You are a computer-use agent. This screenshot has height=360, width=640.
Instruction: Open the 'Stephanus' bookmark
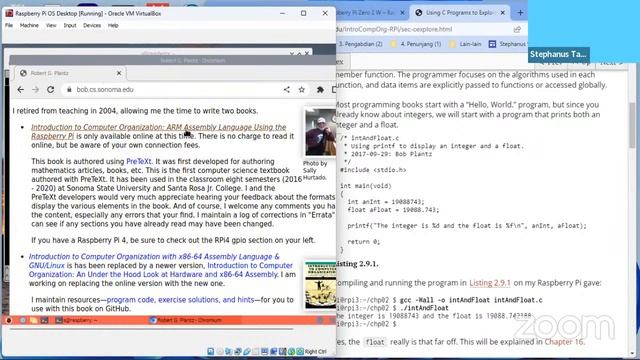click(x=507, y=44)
